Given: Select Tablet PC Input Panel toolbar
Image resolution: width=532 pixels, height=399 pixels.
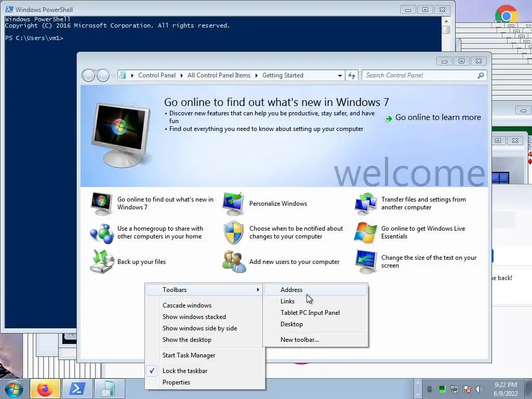Looking at the screenshot, I should [315, 313].
